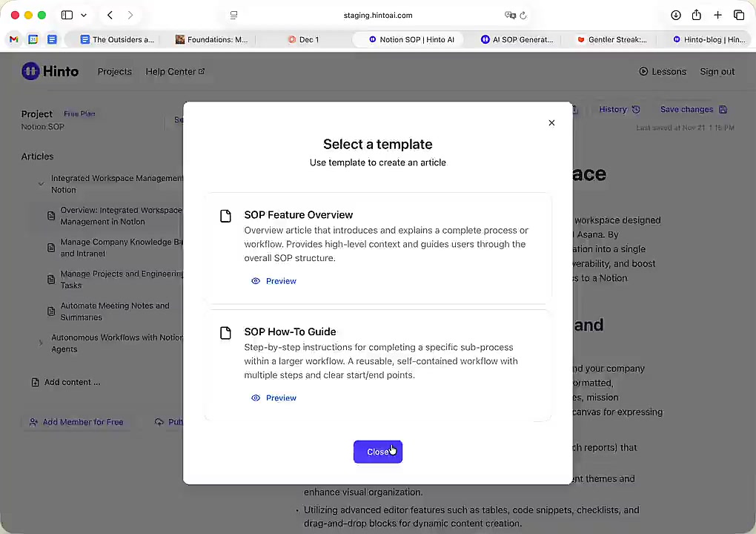Preview the SOP How-To Guide template

point(273,398)
